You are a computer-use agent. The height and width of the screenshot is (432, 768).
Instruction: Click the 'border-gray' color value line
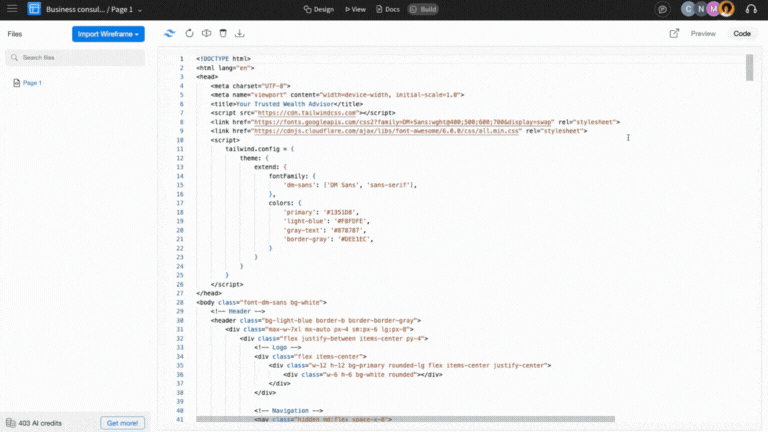tap(328, 239)
